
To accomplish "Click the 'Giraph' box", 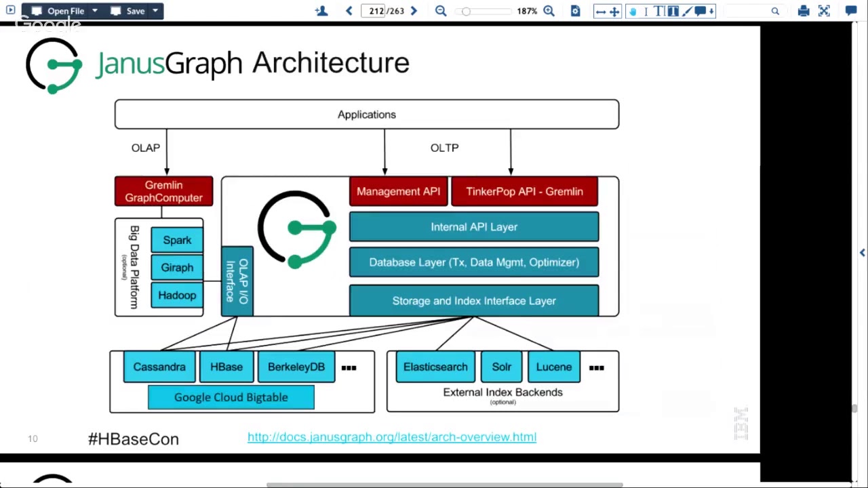I will tap(177, 268).
